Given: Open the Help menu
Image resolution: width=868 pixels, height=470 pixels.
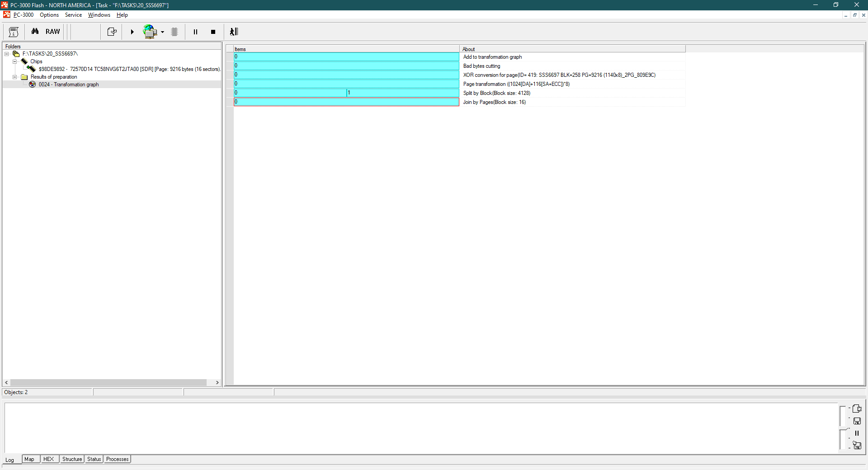Looking at the screenshot, I should coord(122,15).
